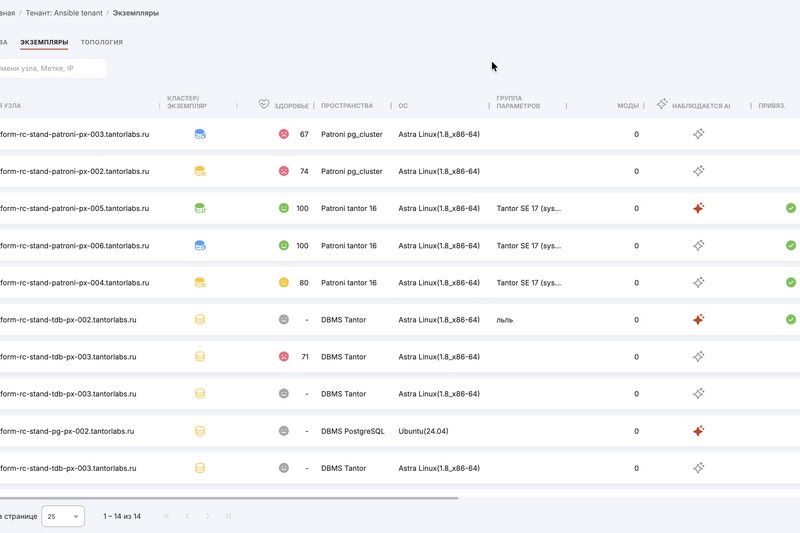Click green cluster icon for patroni-px-005 row
Image resolution: width=800 pixels, height=533 pixels.
[200, 208]
